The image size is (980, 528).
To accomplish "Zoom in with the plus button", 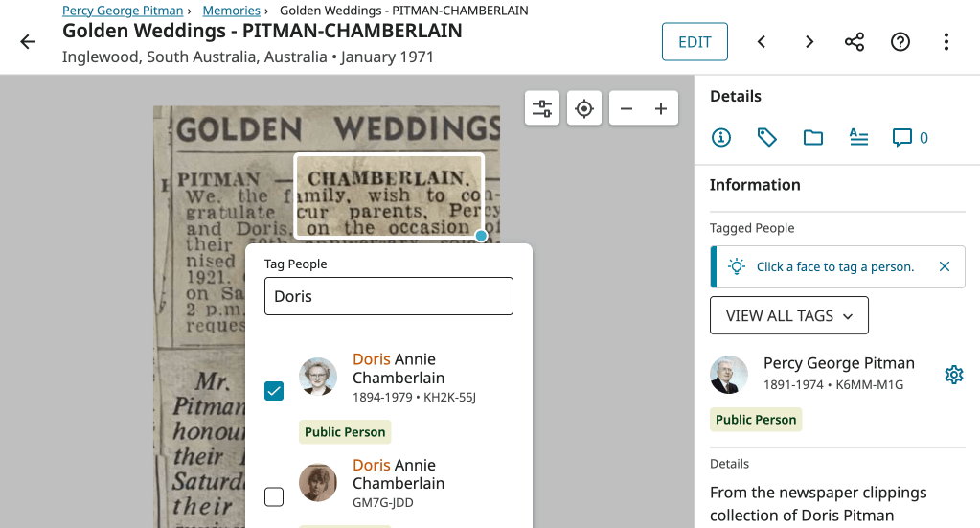I will 661,108.
